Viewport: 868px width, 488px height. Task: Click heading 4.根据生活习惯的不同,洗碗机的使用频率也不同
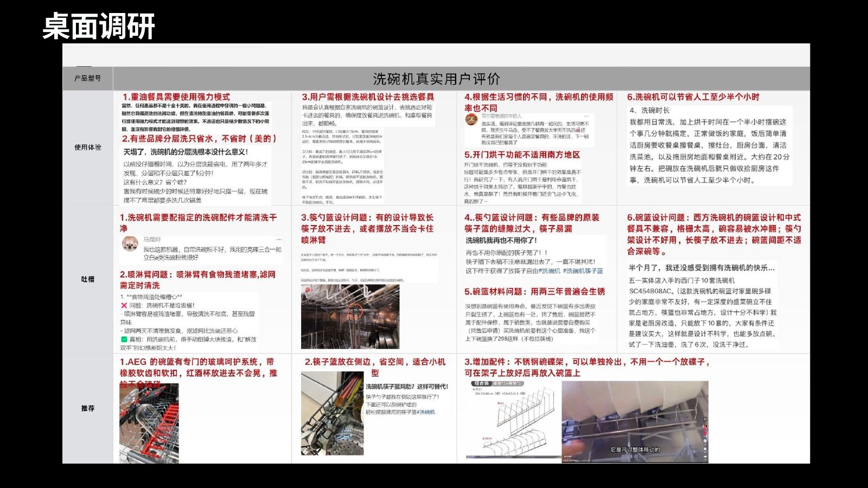tap(539, 102)
